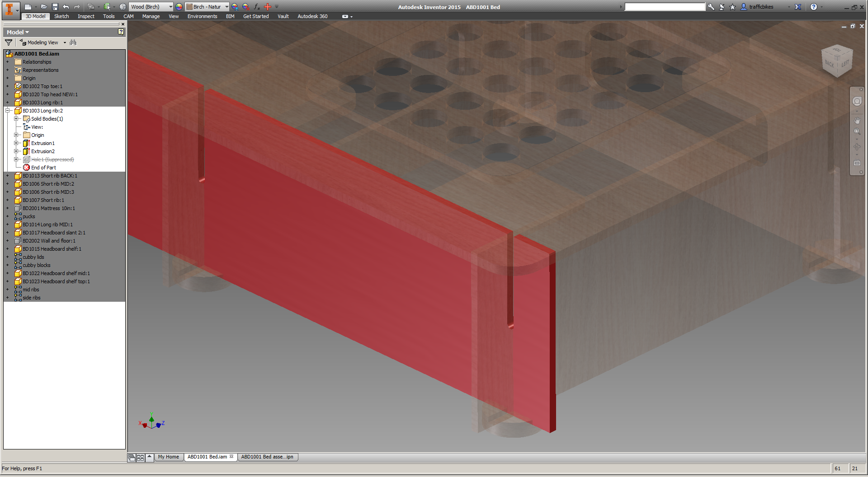Viewport: 868px width, 477px height.
Task: Open the CAM ribbon tab
Action: (x=128, y=16)
